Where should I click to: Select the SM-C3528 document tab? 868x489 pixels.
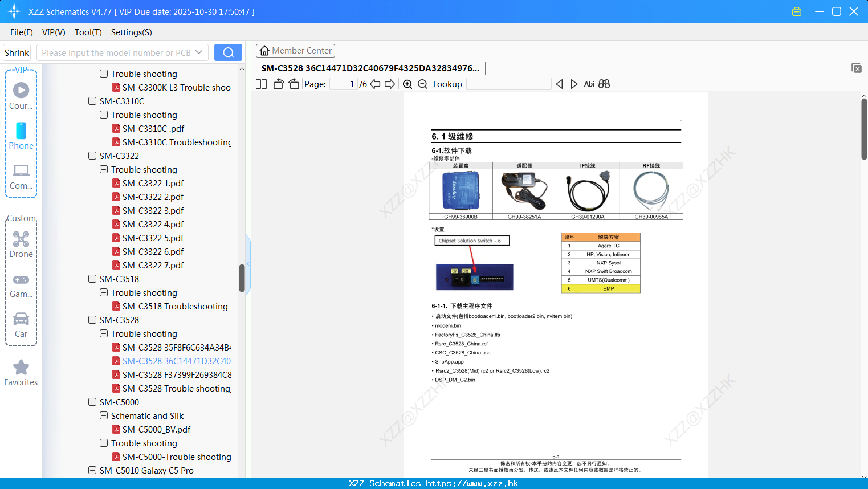tap(370, 68)
